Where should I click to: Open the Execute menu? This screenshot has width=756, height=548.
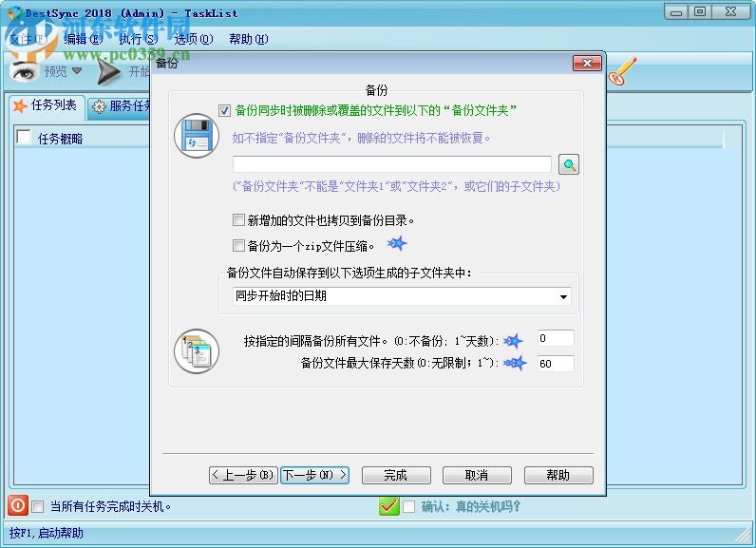[139, 39]
